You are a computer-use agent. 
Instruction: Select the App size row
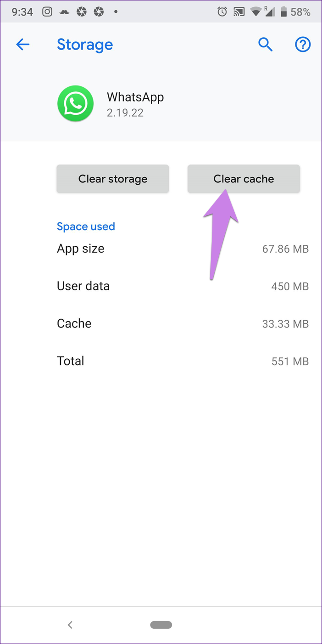tap(183, 249)
